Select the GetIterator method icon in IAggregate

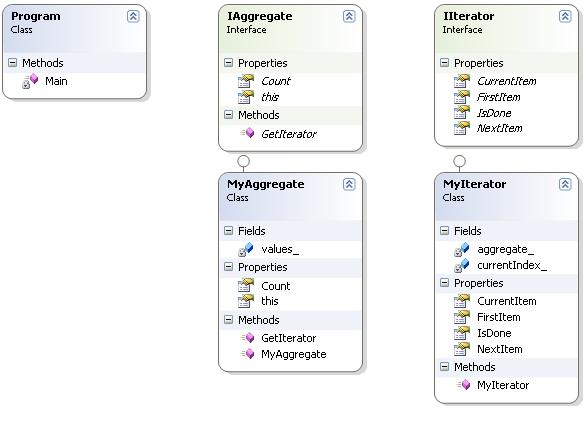(247, 133)
